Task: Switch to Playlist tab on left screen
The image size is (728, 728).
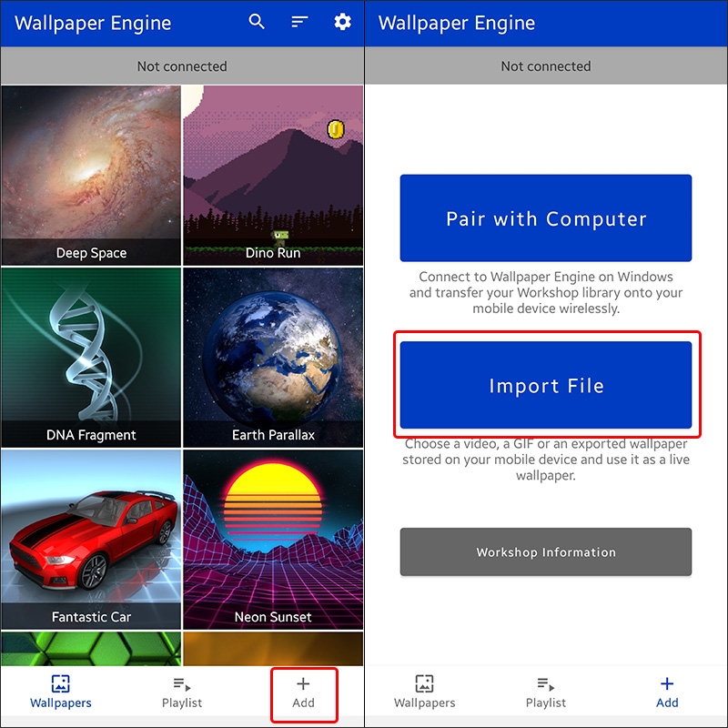Action: (x=182, y=692)
